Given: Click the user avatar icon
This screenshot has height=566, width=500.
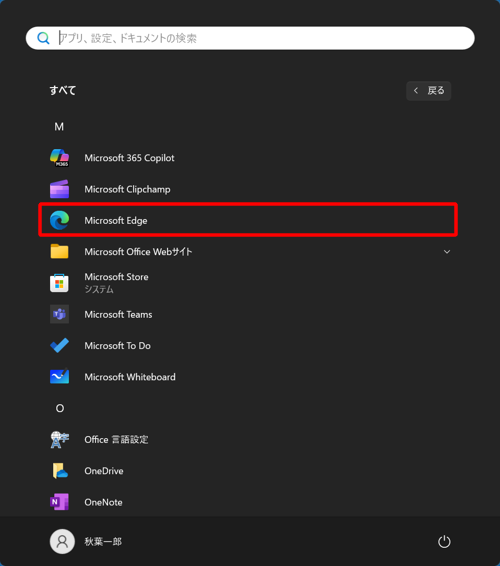Looking at the screenshot, I should click(x=62, y=541).
